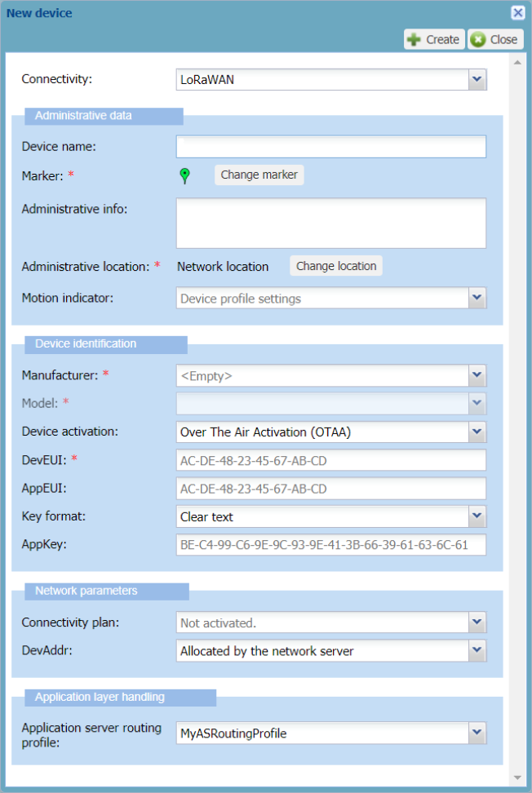Open the Connectivity LoRaWAN dropdown arrow
Image resolution: width=532 pixels, height=793 pixels.
click(x=477, y=79)
